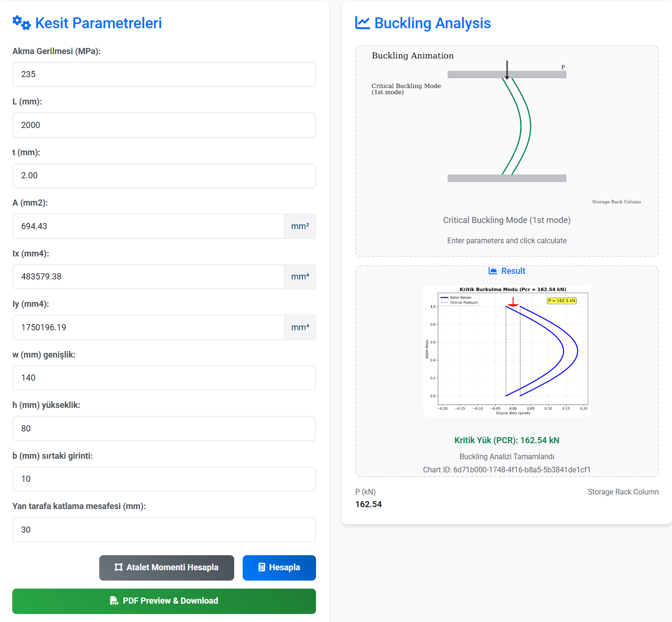
Task: Focus the Iy (mm4) input field
Action: click(x=148, y=327)
